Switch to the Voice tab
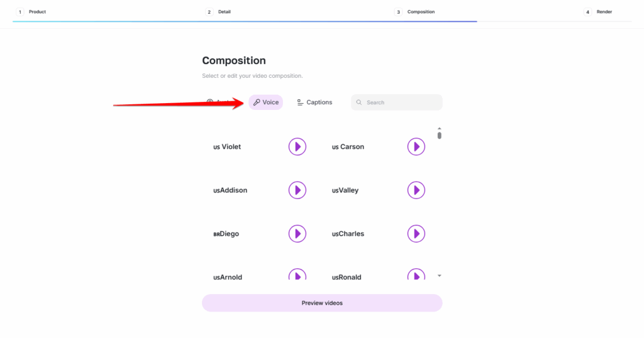This screenshot has width=644, height=338. click(266, 102)
